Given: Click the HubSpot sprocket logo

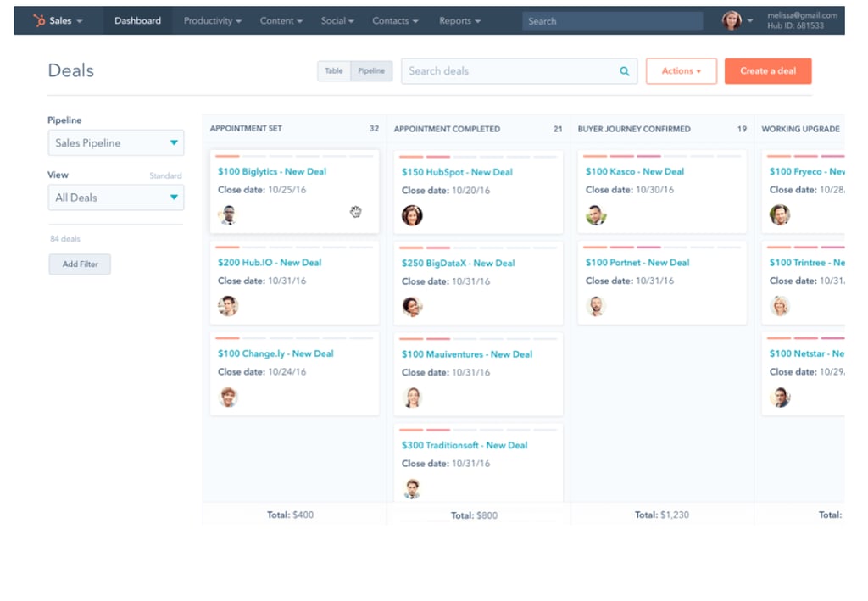Looking at the screenshot, I should click(39, 20).
